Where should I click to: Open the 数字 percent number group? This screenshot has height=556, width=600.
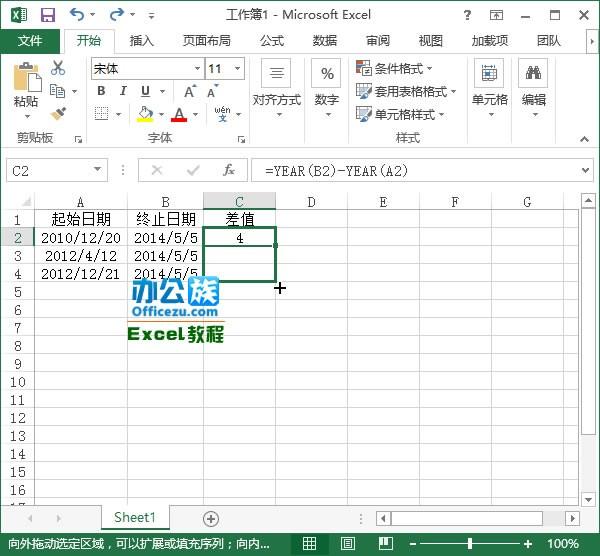coord(326,88)
